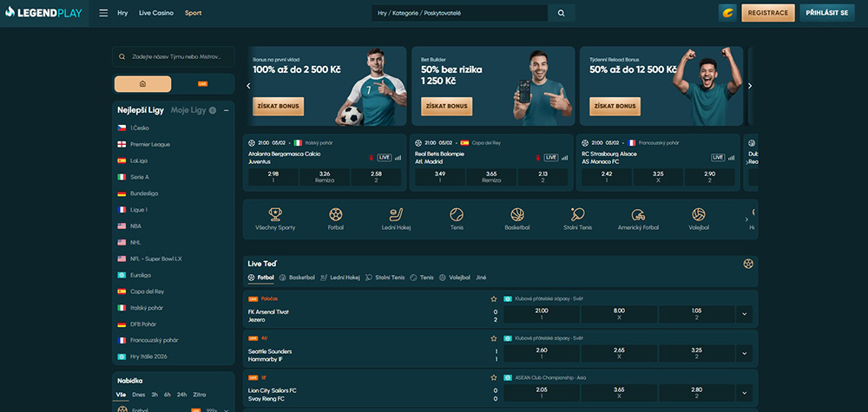Favorite the Lion City Sailors match star
The width and height of the screenshot is (868, 412).
(493, 377)
